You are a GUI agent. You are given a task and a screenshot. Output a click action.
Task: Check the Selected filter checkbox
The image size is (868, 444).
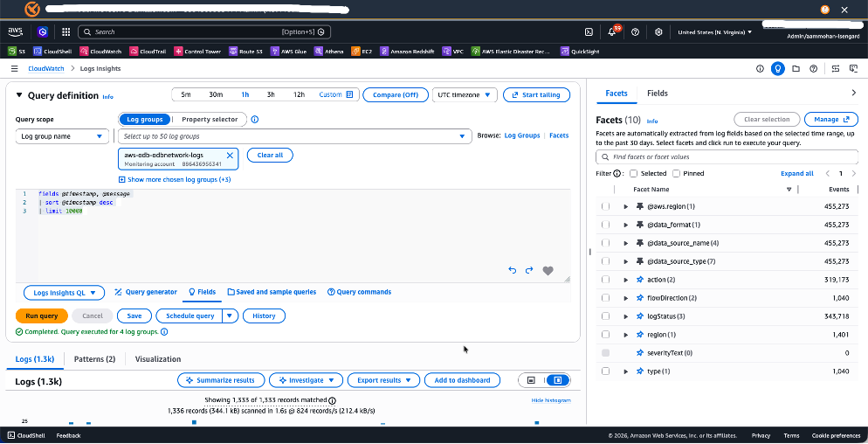[633, 174]
